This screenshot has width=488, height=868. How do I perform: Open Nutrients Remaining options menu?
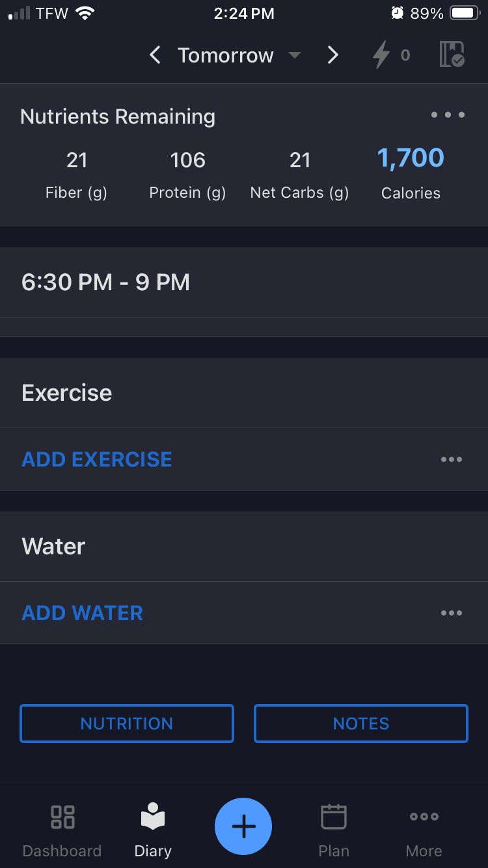point(448,115)
